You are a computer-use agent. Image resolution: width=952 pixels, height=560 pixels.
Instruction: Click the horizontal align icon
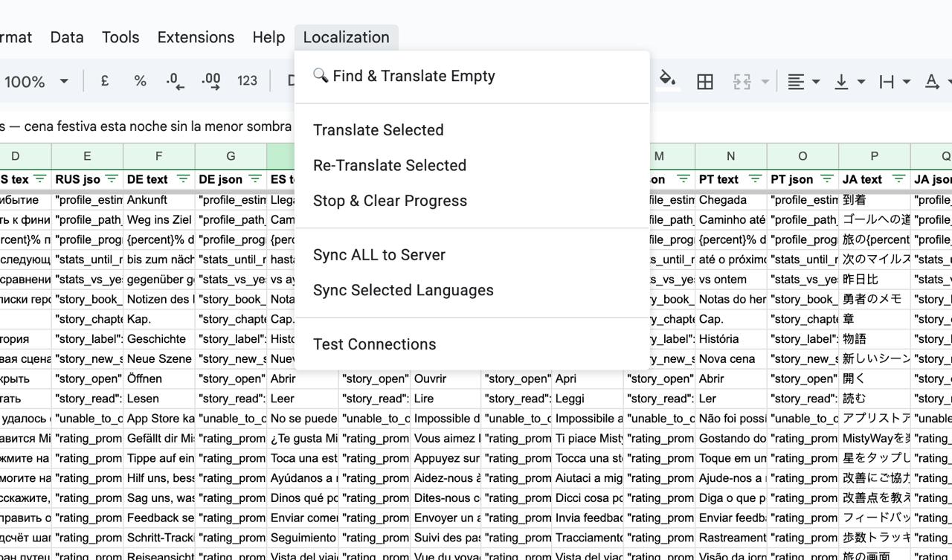point(796,82)
